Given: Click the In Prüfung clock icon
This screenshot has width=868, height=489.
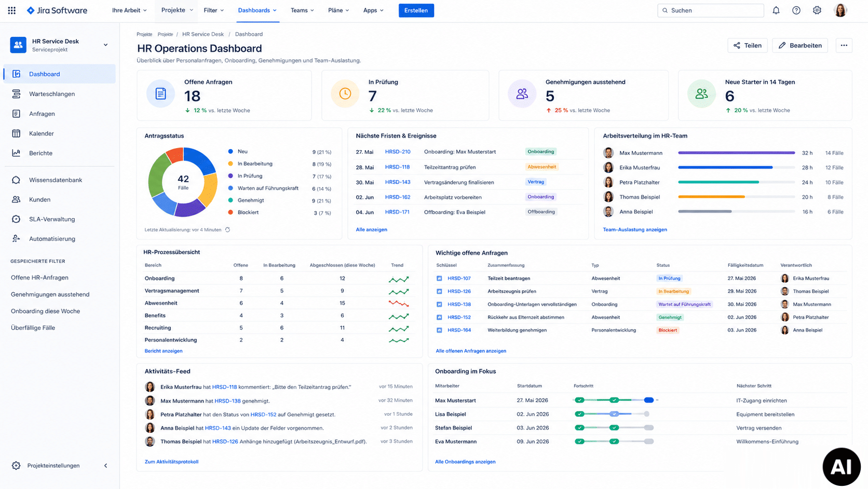Looking at the screenshot, I should pyautogui.click(x=345, y=94).
